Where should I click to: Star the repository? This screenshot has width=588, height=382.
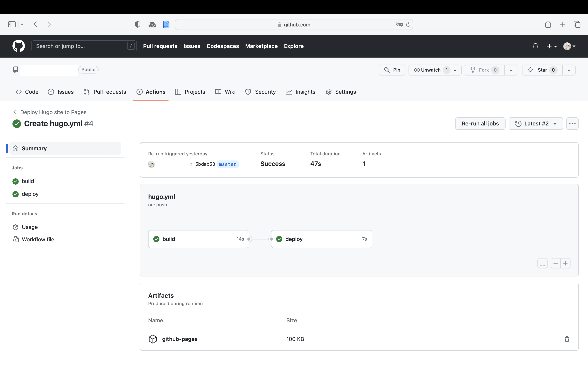542,70
